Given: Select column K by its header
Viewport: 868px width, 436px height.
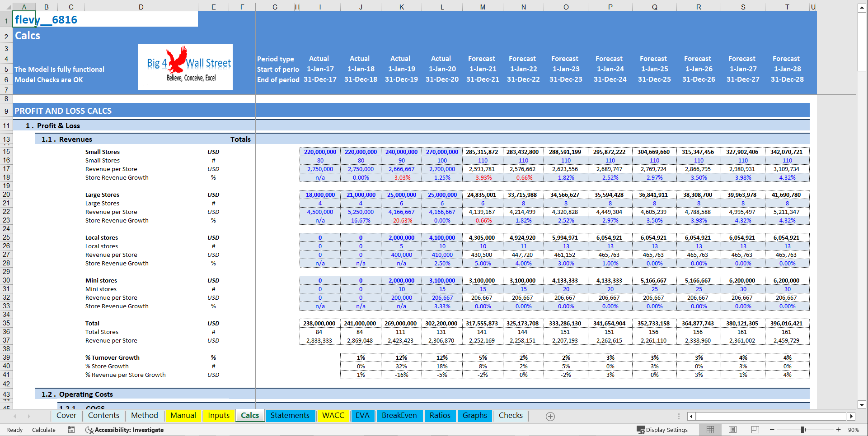Looking at the screenshot, I should tap(401, 6).
